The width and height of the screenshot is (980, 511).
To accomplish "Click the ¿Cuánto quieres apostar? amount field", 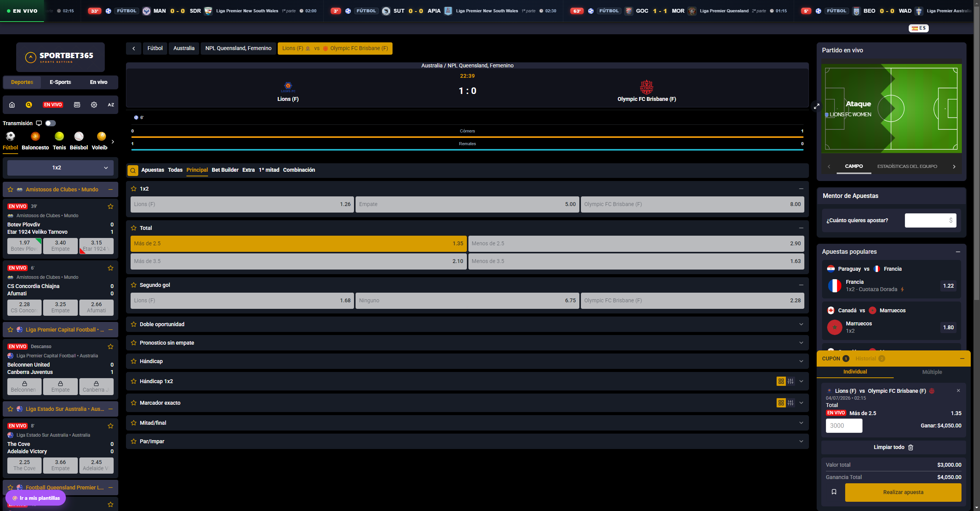I will (931, 220).
